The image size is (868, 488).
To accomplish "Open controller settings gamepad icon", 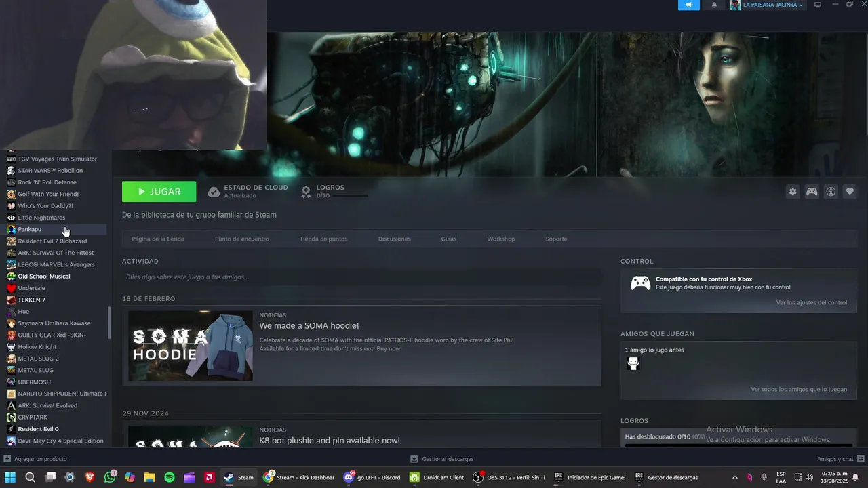I will (812, 192).
